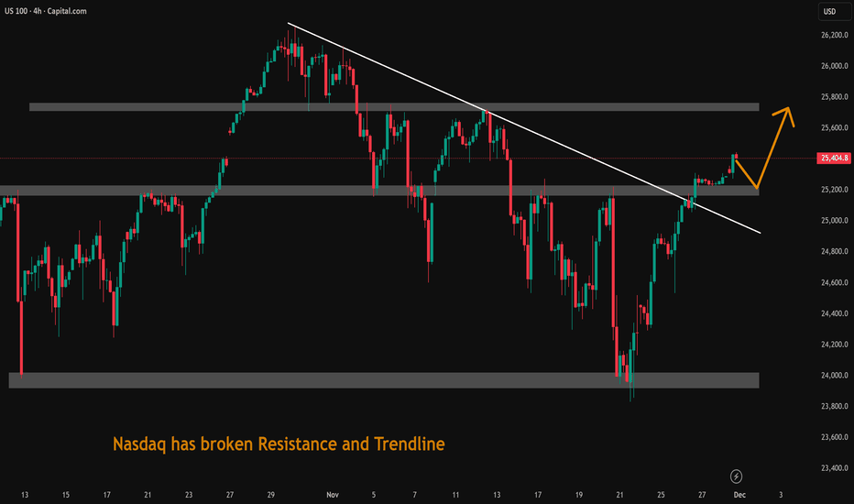854x504 pixels.
Task: Open the USD currency selector
Action: [x=832, y=12]
